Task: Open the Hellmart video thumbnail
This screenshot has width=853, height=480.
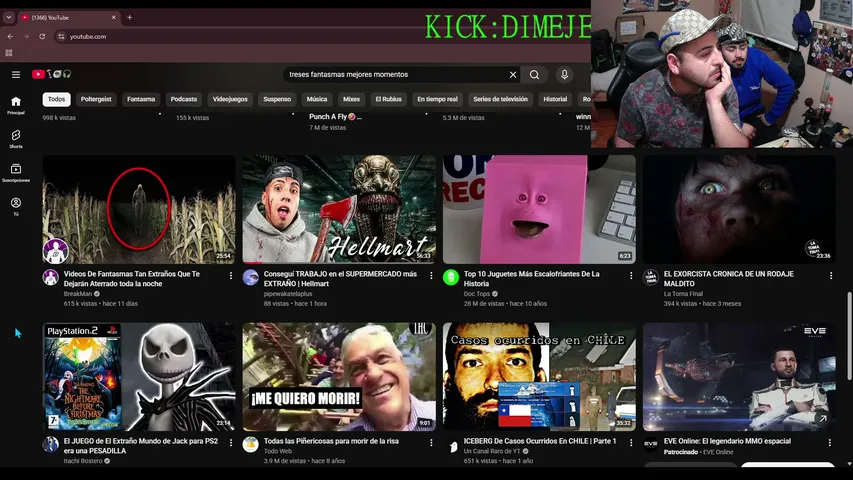Action: 339,210
